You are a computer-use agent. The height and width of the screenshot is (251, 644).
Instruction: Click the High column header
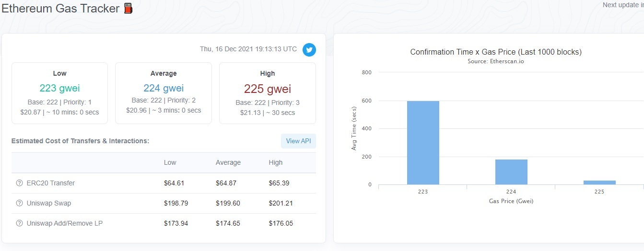tap(276, 162)
